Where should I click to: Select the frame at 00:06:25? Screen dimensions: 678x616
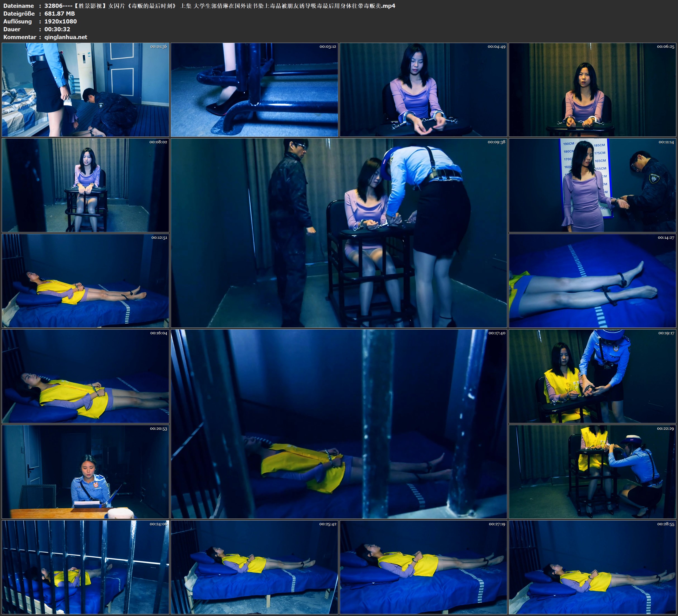pyautogui.click(x=593, y=89)
